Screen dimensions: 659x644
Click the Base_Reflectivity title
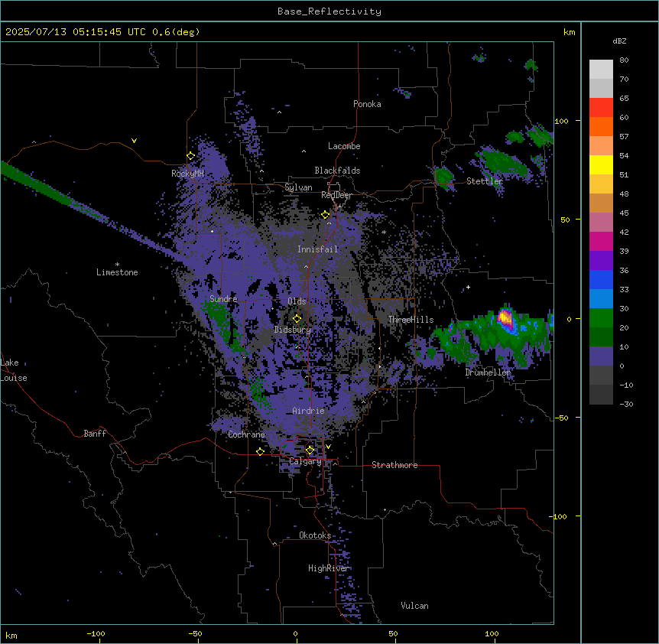pyautogui.click(x=329, y=11)
